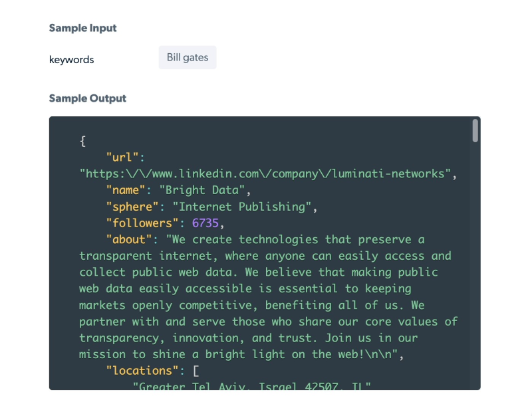This screenshot has height=416, width=532.
Task: Click the "locations" key in JSON output
Action: [x=142, y=371]
